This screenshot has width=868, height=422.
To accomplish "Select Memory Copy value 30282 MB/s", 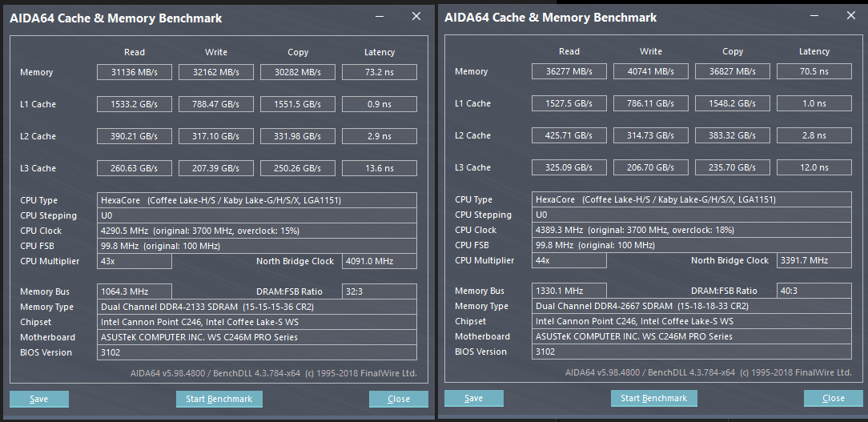I will pos(298,72).
